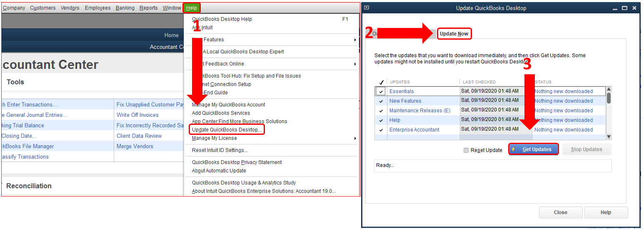Choose About Automatic Update entry
The height and width of the screenshot is (230, 644).
click(x=219, y=171)
